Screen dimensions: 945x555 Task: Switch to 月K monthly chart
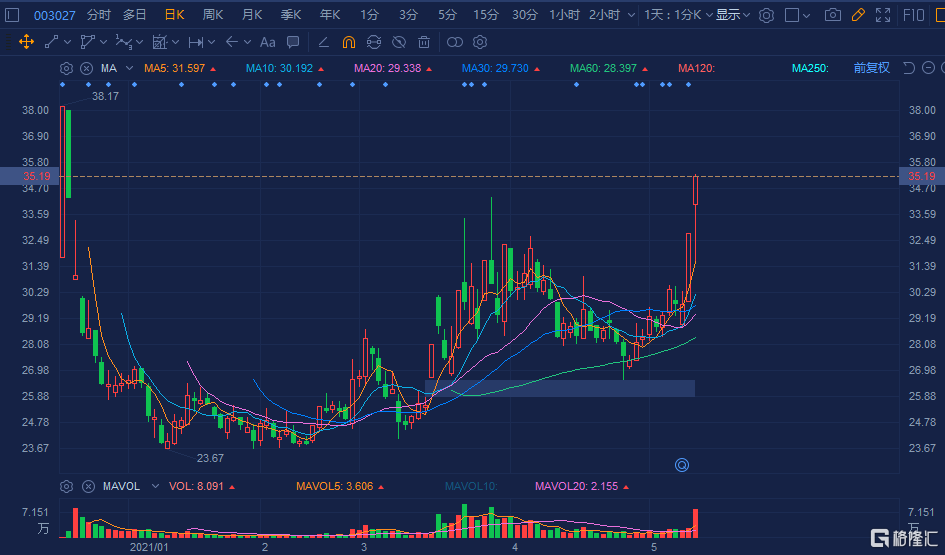coord(252,15)
